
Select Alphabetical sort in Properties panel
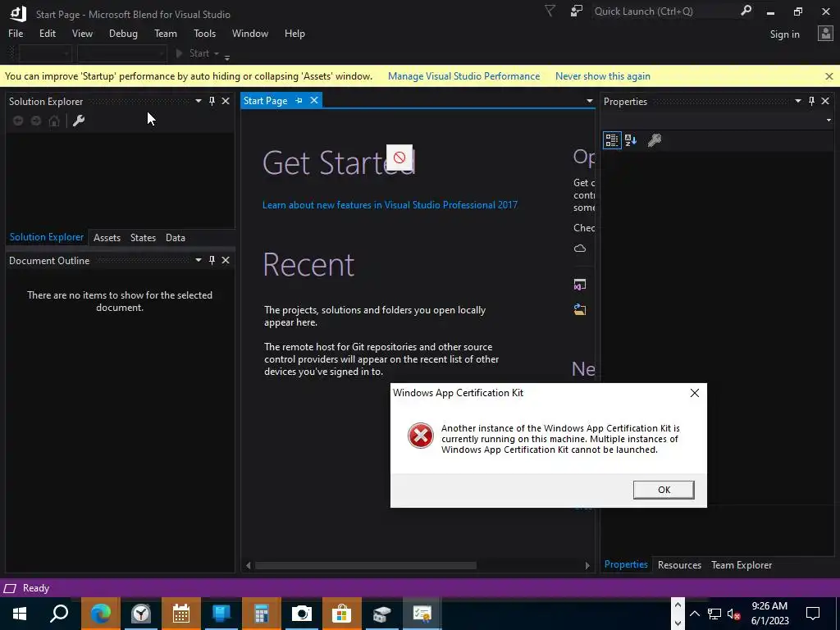click(x=631, y=140)
